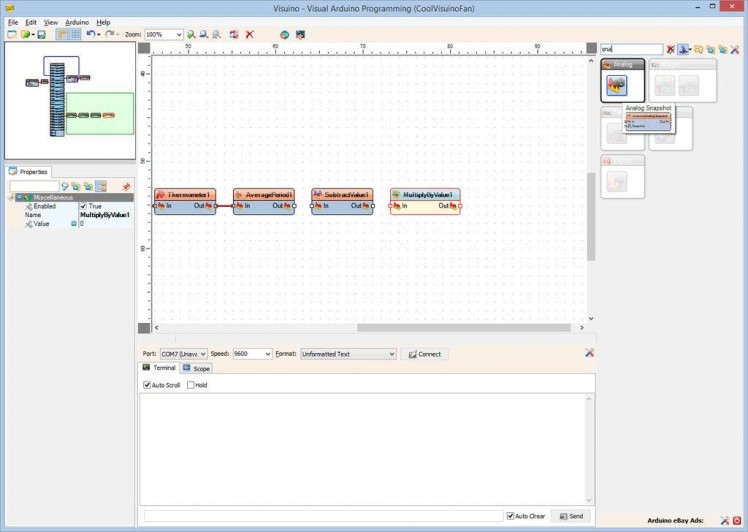This screenshot has width=748, height=532.
Task: Switch to the Scope tab
Action: (197, 368)
